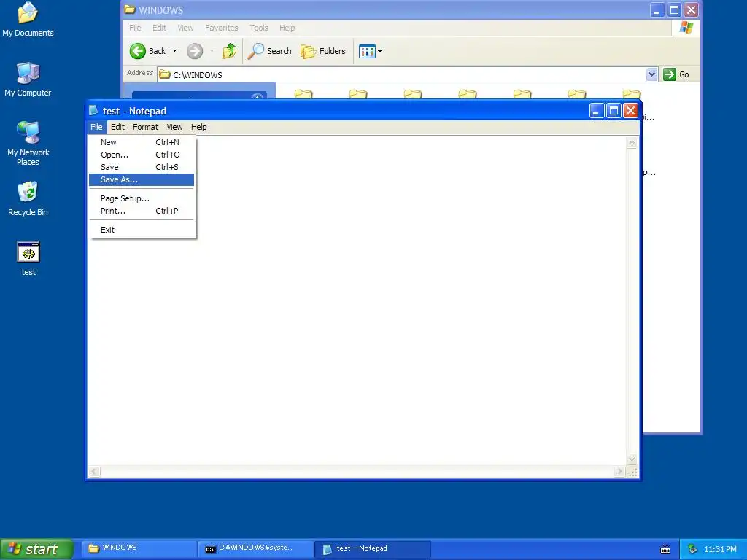Click the keyboard icon in the taskbar
The image size is (747, 560).
point(665,550)
